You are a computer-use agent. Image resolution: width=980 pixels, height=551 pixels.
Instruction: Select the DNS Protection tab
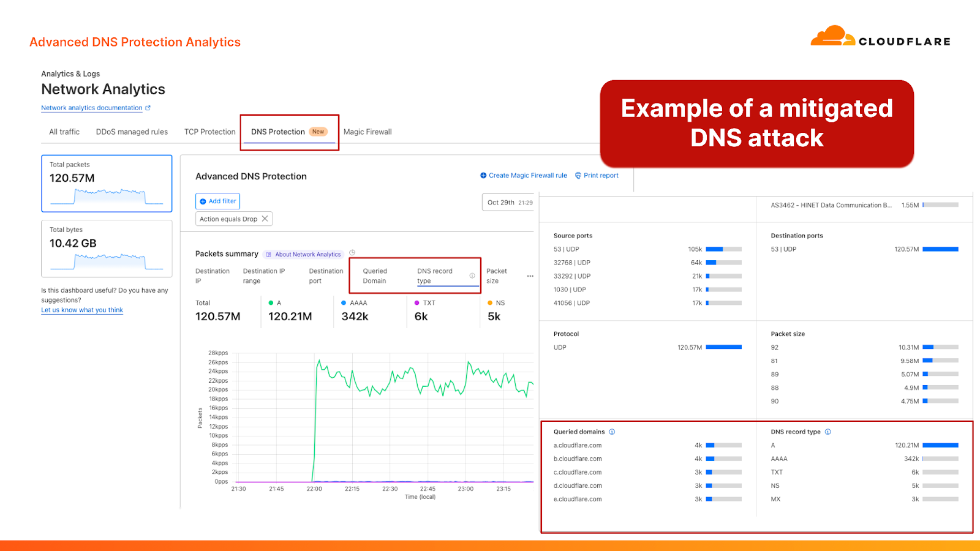coord(289,132)
